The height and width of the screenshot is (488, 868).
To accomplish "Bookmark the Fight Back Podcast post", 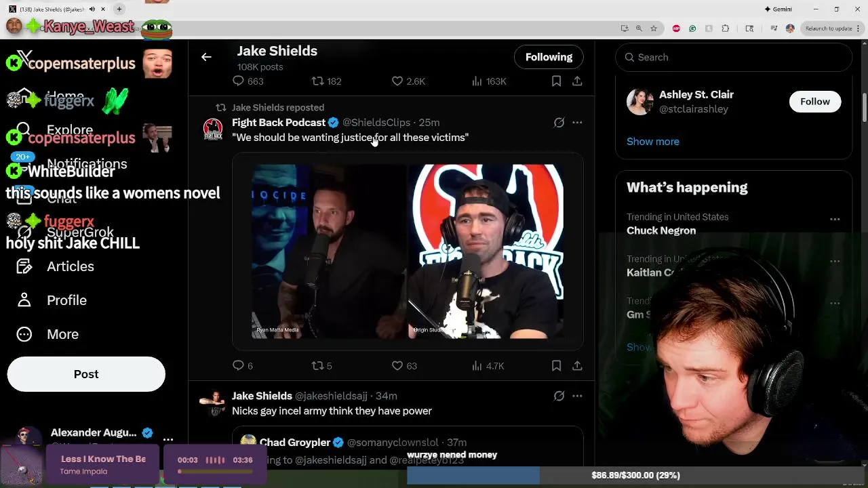I will pos(556,365).
